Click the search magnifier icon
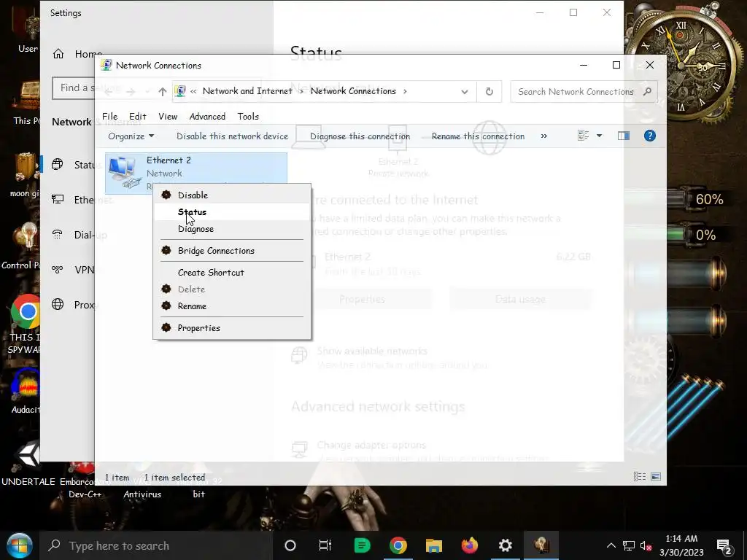Image resolution: width=747 pixels, height=560 pixels. (647, 91)
